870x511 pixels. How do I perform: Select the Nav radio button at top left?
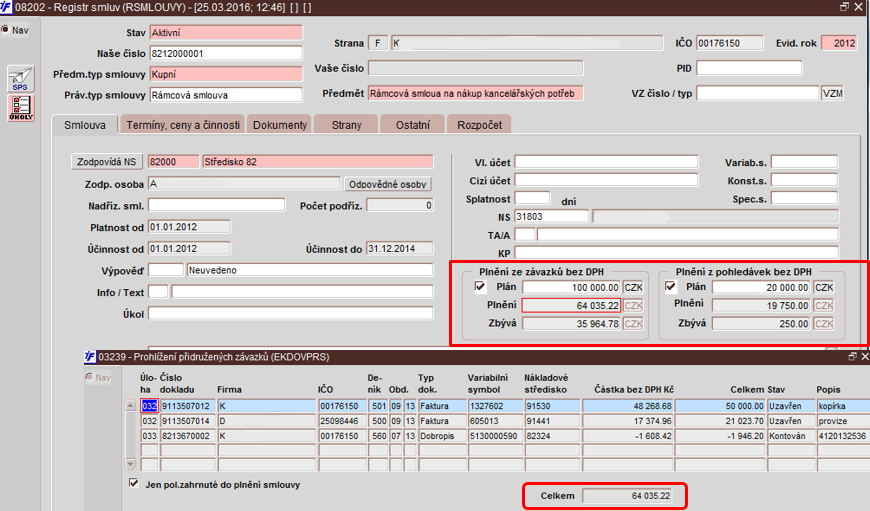tap(5, 29)
